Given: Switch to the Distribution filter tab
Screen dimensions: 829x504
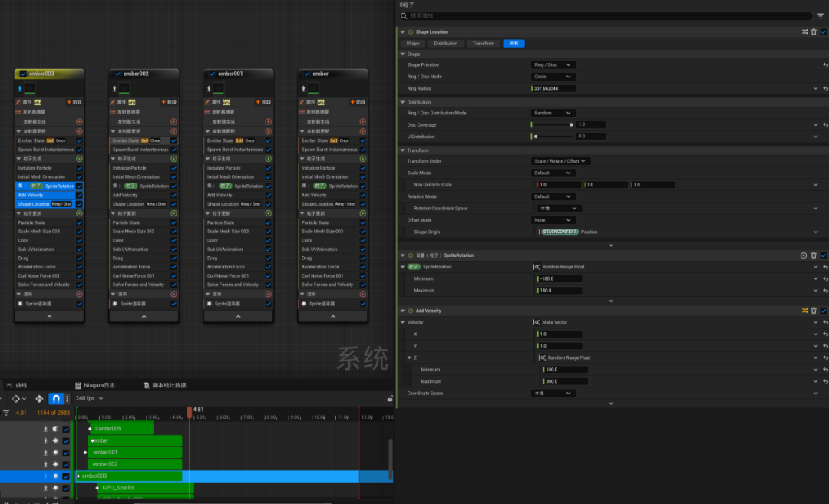Looking at the screenshot, I should coord(446,43).
